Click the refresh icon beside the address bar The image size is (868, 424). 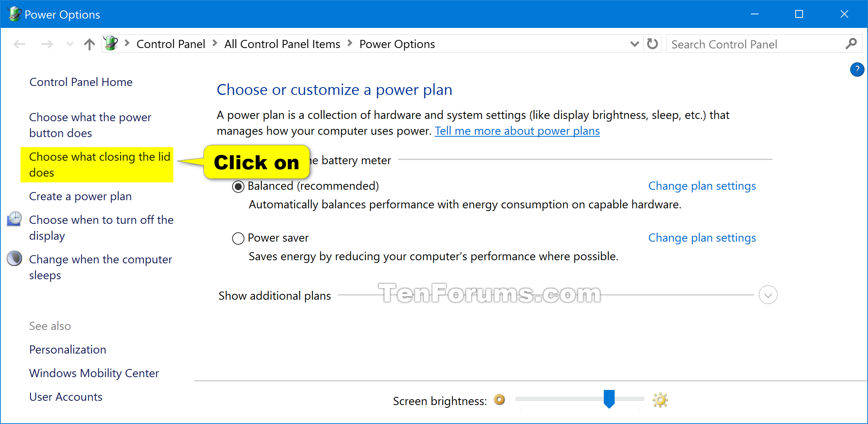coord(653,44)
